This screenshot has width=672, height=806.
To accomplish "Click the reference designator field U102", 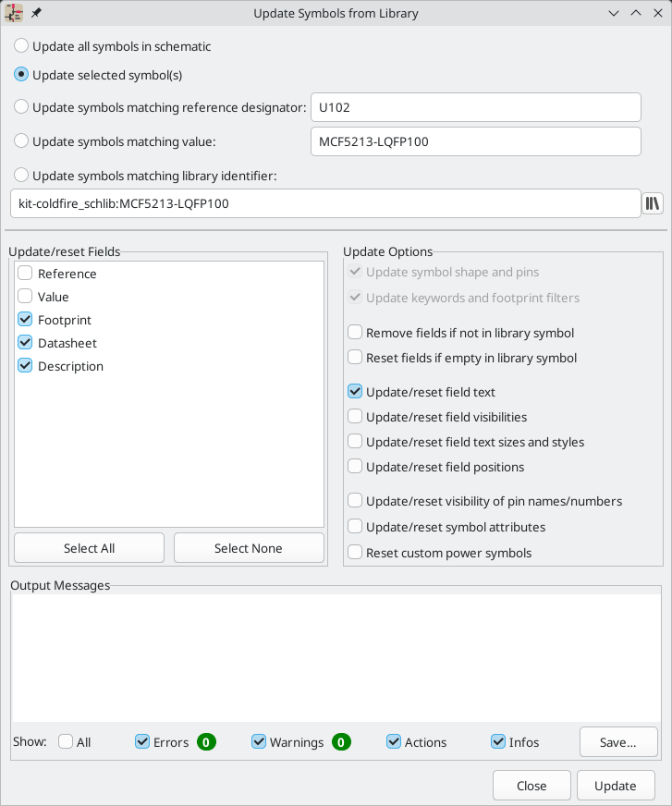I will [476, 107].
